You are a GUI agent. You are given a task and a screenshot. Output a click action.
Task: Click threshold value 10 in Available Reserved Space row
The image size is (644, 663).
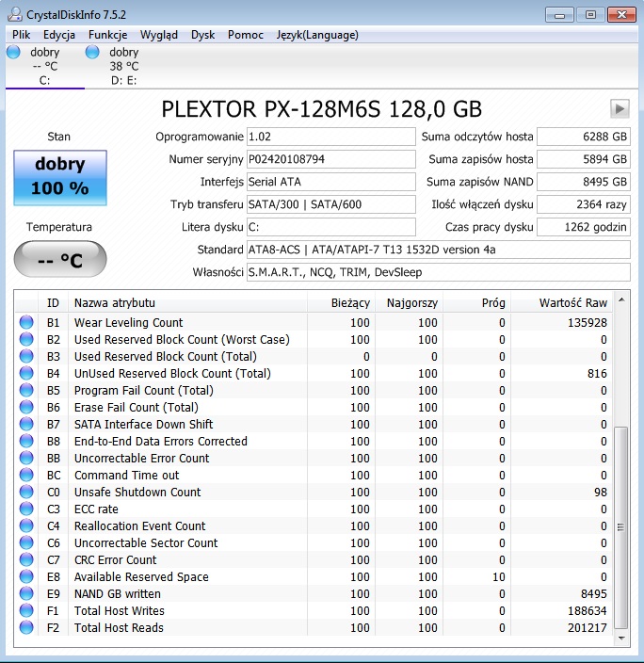(499, 576)
